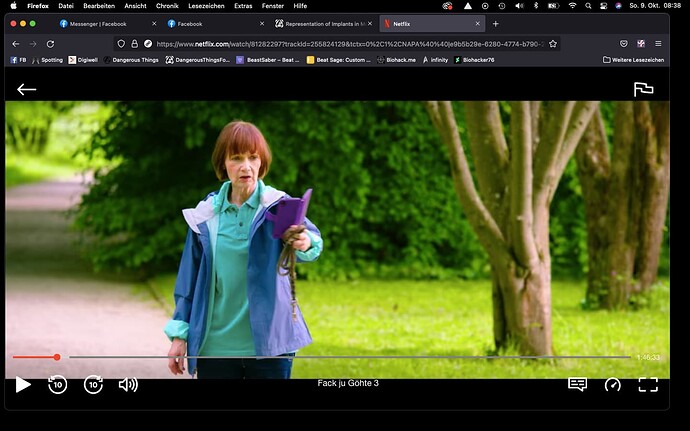Open the Hilfe menu
Image resolution: width=690 pixels, height=431 pixels.
(x=300, y=6)
